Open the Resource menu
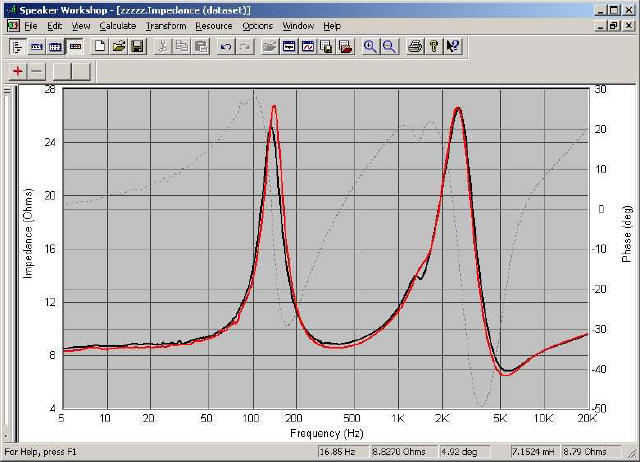The width and height of the screenshot is (640, 462). [213, 25]
